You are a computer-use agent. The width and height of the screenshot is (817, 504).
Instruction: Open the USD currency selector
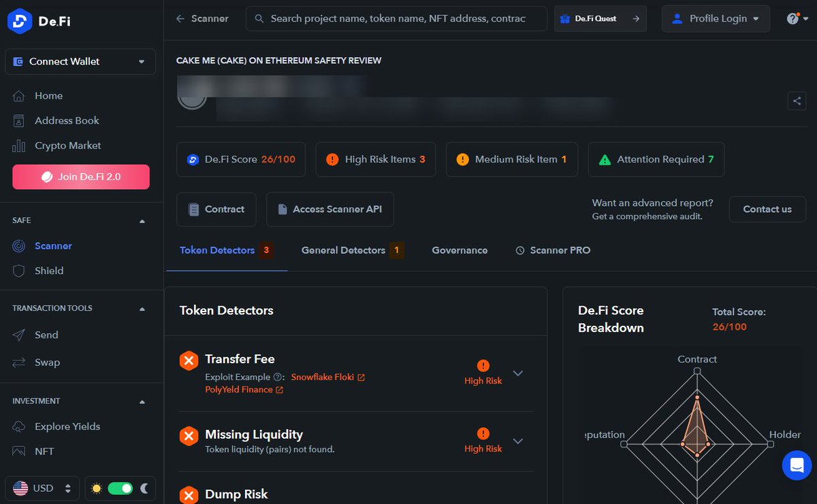click(42, 488)
